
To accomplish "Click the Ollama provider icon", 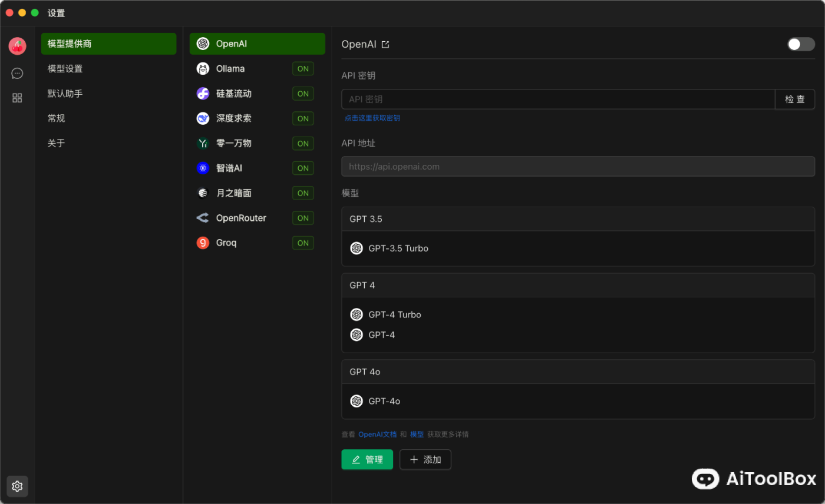I will pos(203,68).
